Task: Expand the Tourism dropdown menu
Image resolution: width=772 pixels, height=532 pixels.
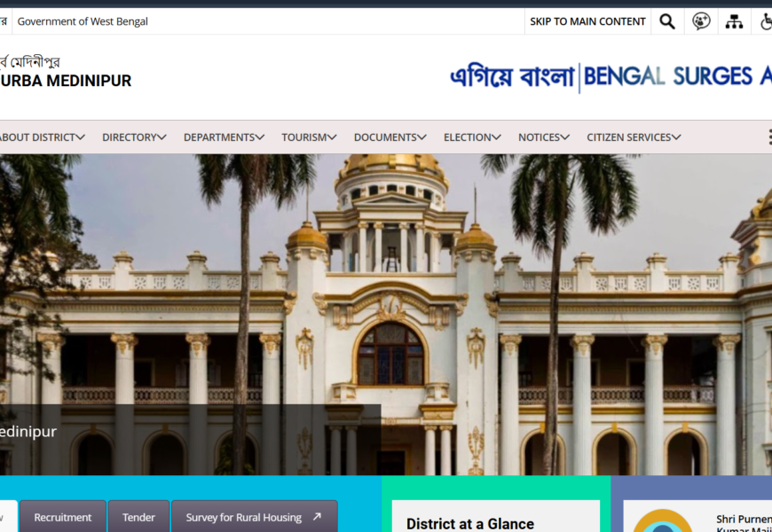Action: pos(309,137)
